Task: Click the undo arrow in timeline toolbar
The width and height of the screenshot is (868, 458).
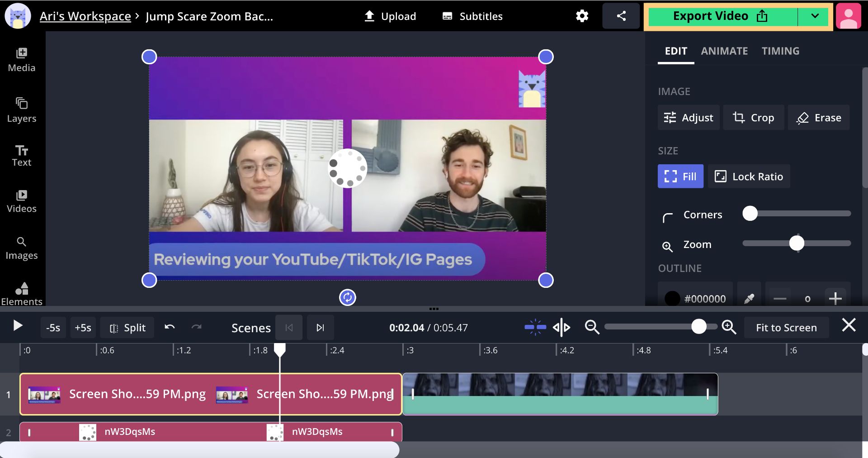Action: [x=170, y=327]
